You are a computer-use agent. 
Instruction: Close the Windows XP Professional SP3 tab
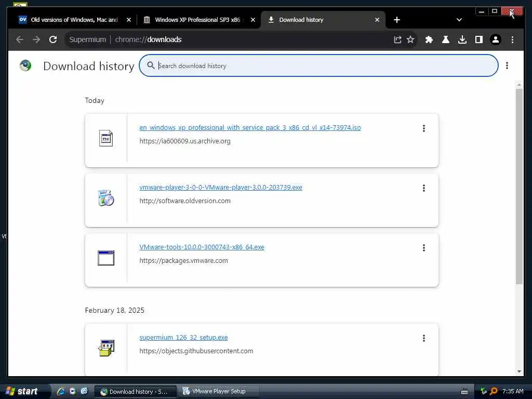point(253,20)
